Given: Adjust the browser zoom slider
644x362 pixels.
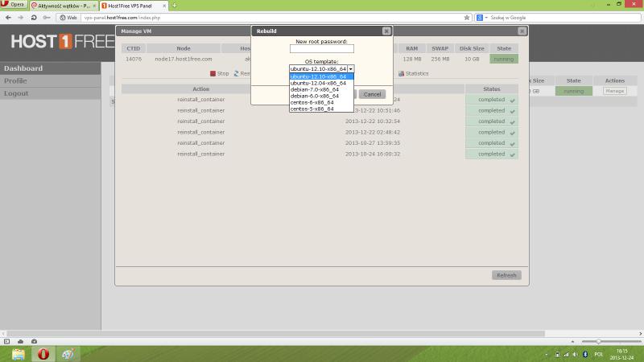Looking at the screenshot, I should (598, 341).
